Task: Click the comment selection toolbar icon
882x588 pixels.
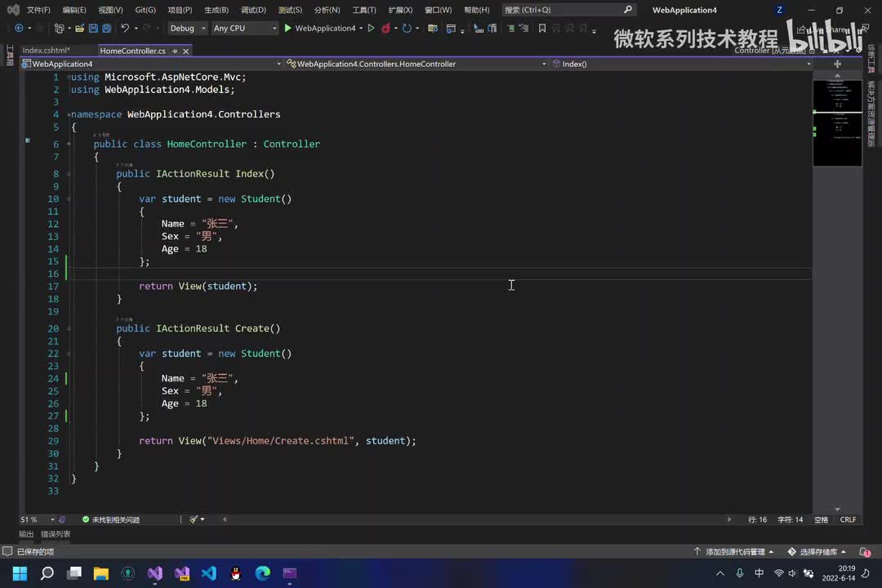Action: coord(510,28)
